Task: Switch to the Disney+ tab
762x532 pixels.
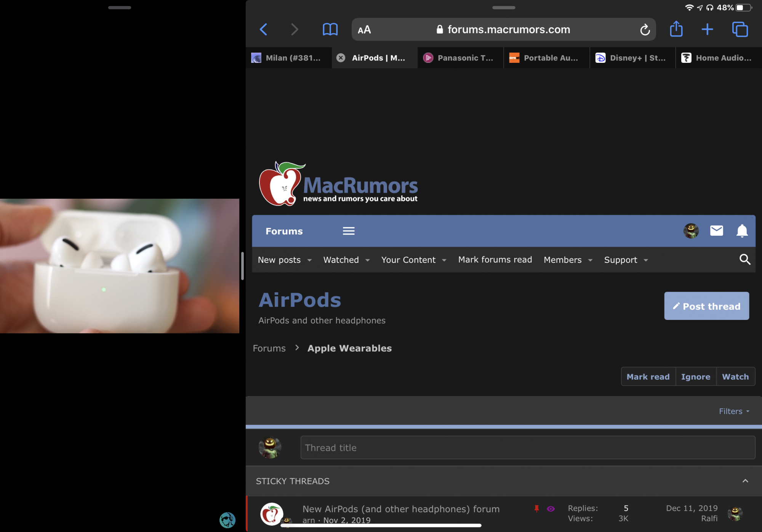Action: (632, 58)
